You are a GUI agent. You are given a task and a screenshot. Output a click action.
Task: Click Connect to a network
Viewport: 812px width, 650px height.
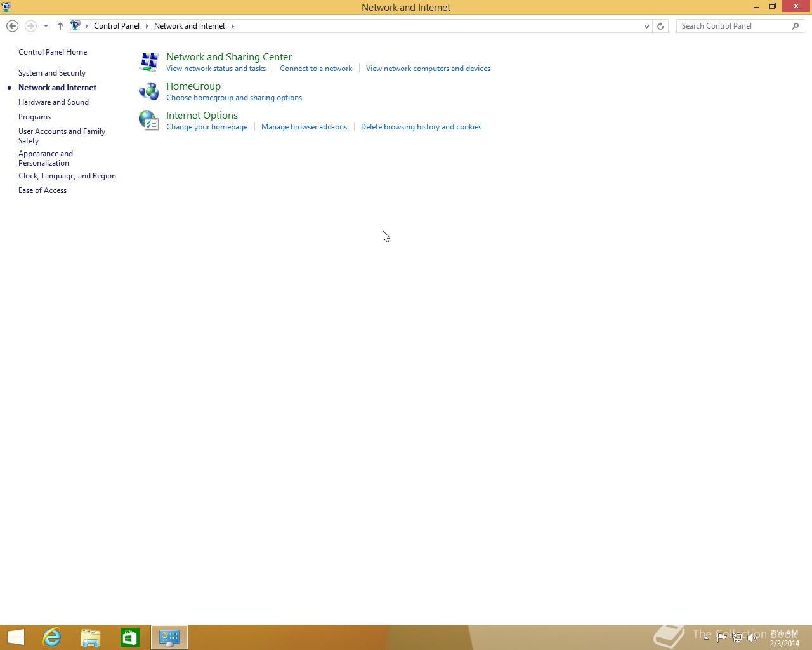(x=316, y=69)
